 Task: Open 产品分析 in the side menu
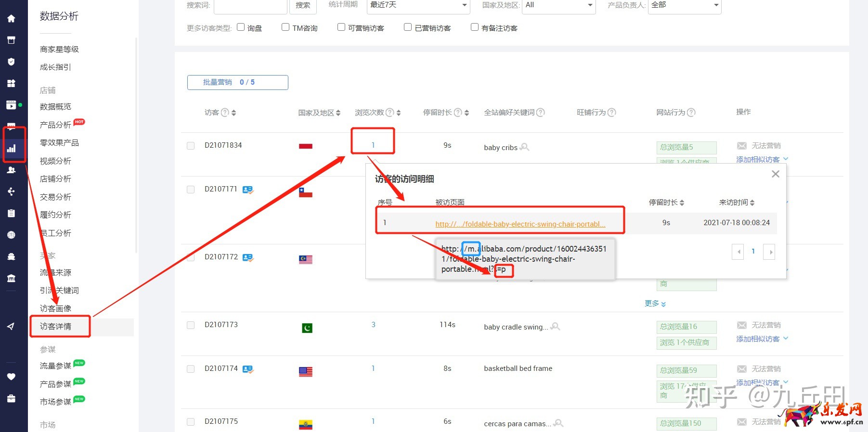pyautogui.click(x=55, y=125)
